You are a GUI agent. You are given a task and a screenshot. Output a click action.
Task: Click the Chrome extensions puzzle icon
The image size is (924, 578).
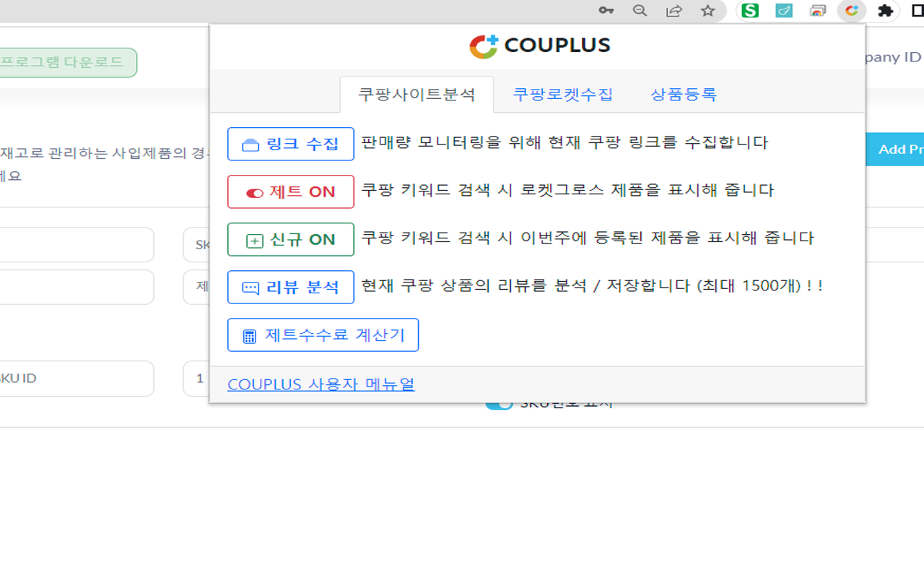pos(885,11)
